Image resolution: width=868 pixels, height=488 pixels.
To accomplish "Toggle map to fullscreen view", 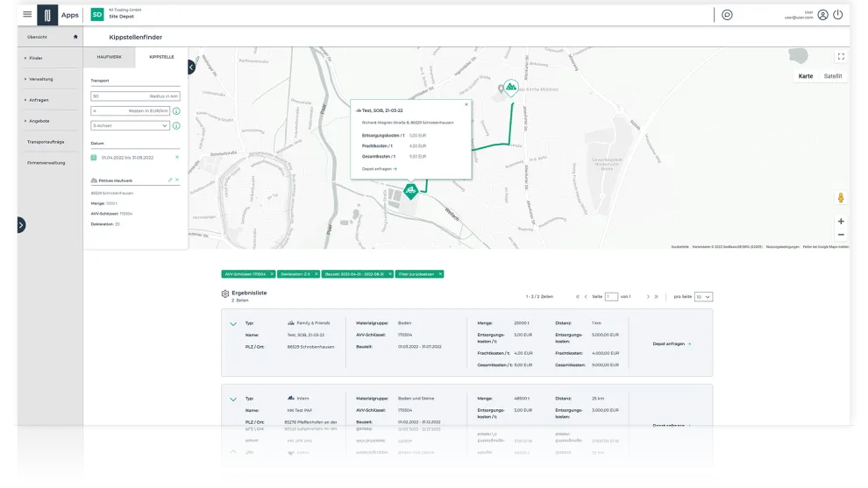I will (x=841, y=57).
